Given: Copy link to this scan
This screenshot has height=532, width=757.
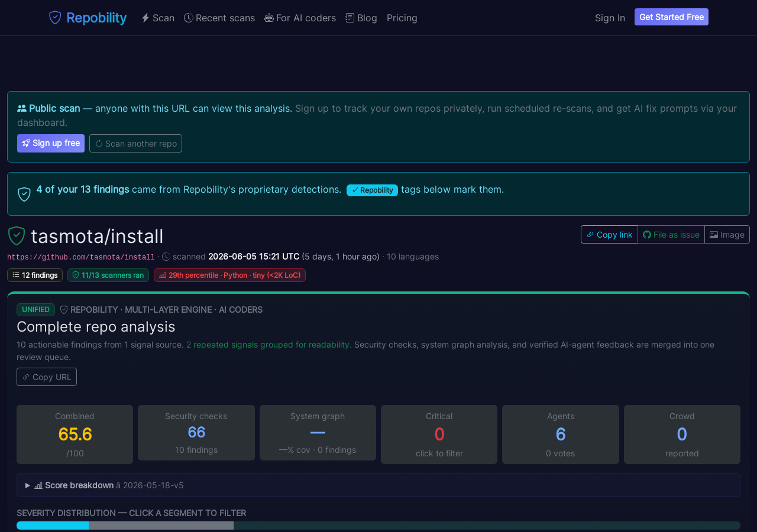Looking at the screenshot, I should point(609,234).
